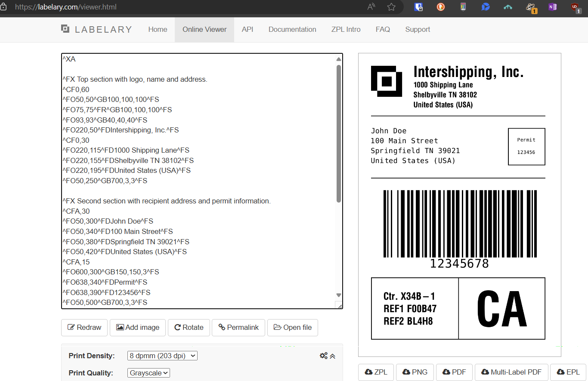Open the teal arc extension icon

click(508, 7)
